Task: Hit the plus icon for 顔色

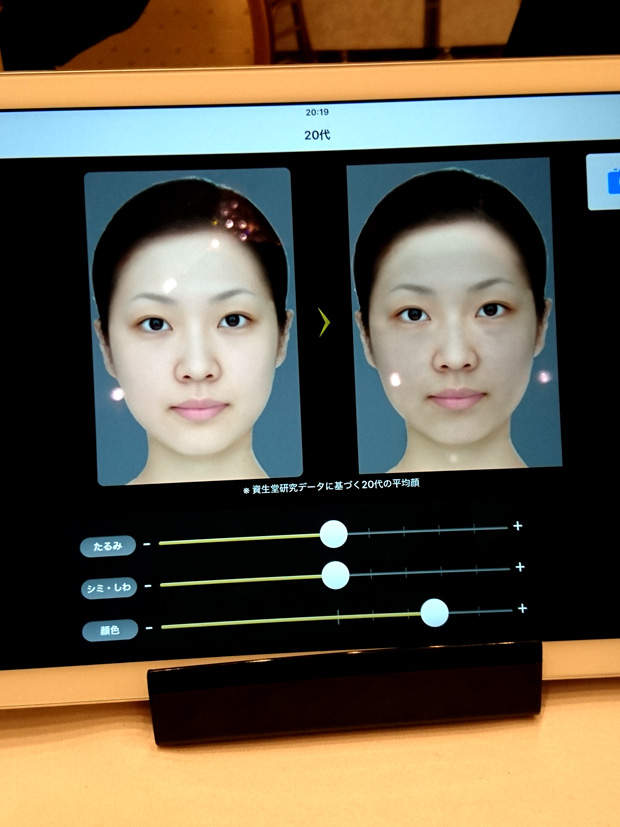Action: 522,608
